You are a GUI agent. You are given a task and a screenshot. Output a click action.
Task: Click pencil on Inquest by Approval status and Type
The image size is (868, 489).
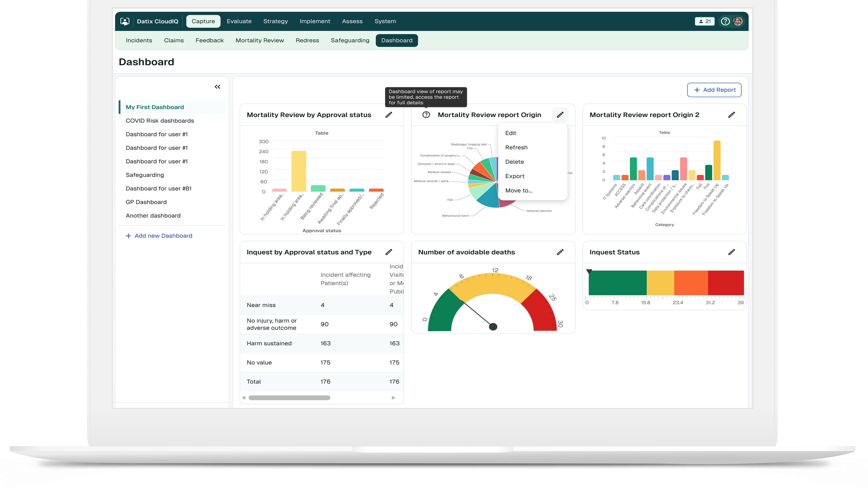(389, 252)
